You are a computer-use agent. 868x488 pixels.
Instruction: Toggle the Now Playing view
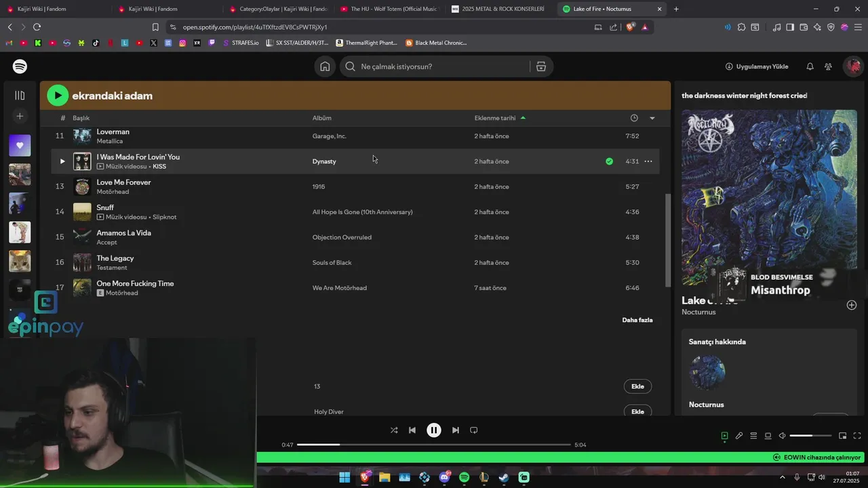(x=725, y=436)
